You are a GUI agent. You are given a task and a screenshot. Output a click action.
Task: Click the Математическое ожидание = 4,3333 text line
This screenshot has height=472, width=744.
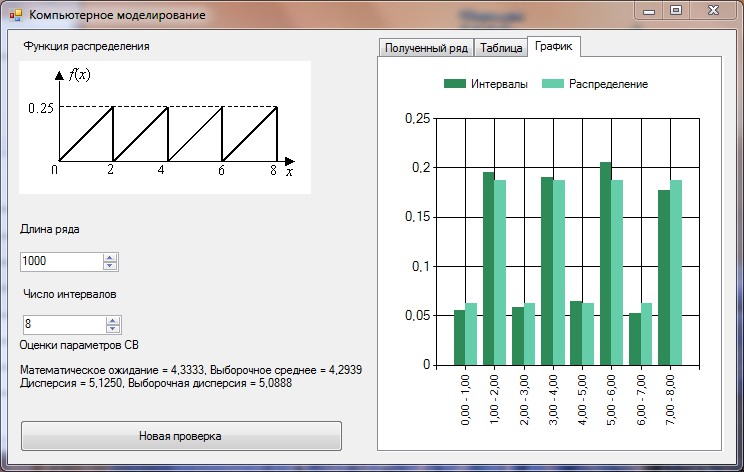coord(191,370)
